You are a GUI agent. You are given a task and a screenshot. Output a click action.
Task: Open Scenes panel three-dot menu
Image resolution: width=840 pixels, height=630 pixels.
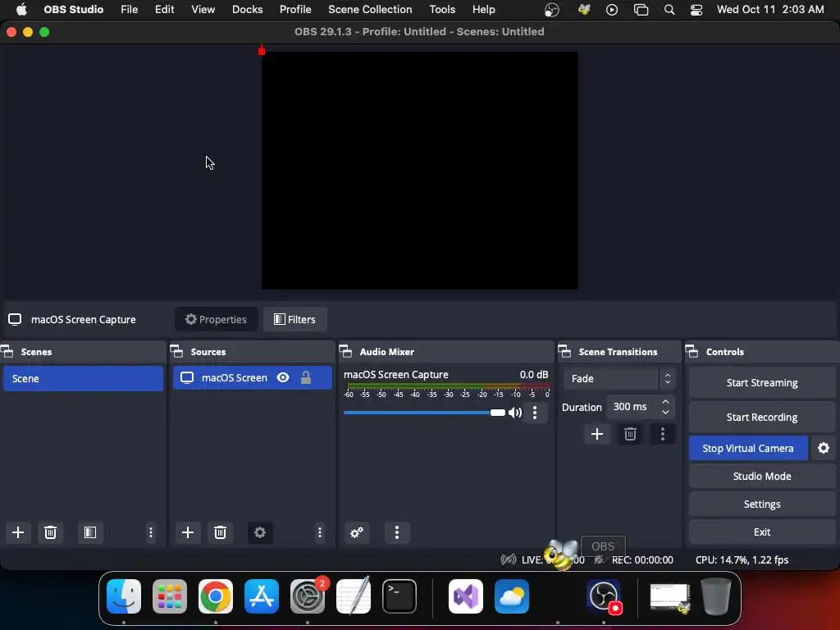tap(151, 532)
